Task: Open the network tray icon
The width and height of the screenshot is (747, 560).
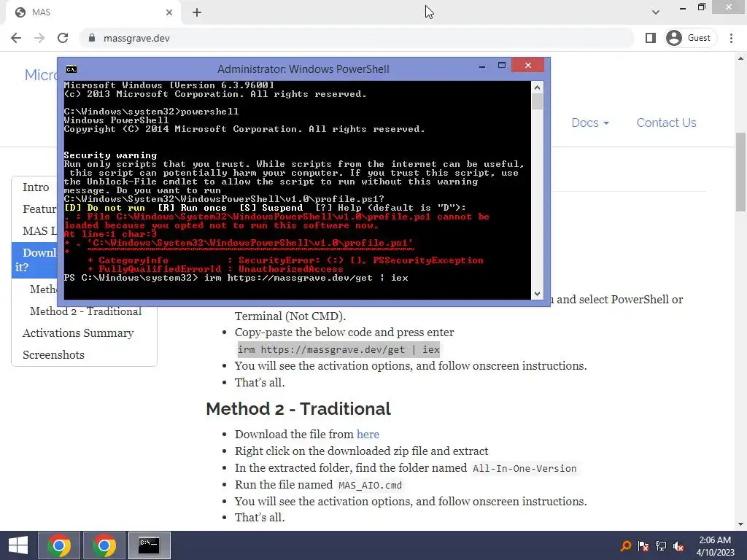Action: click(661, 546)
